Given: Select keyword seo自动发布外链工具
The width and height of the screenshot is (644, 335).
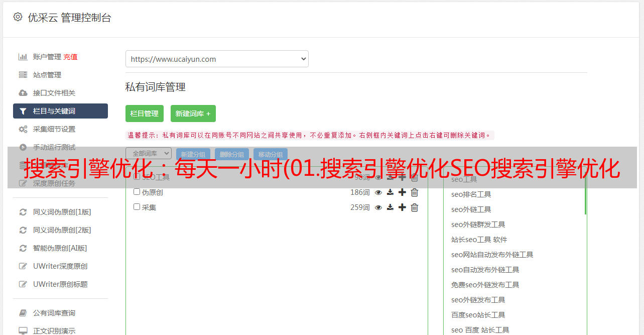Looking at the screenshot, I should 485,270.
